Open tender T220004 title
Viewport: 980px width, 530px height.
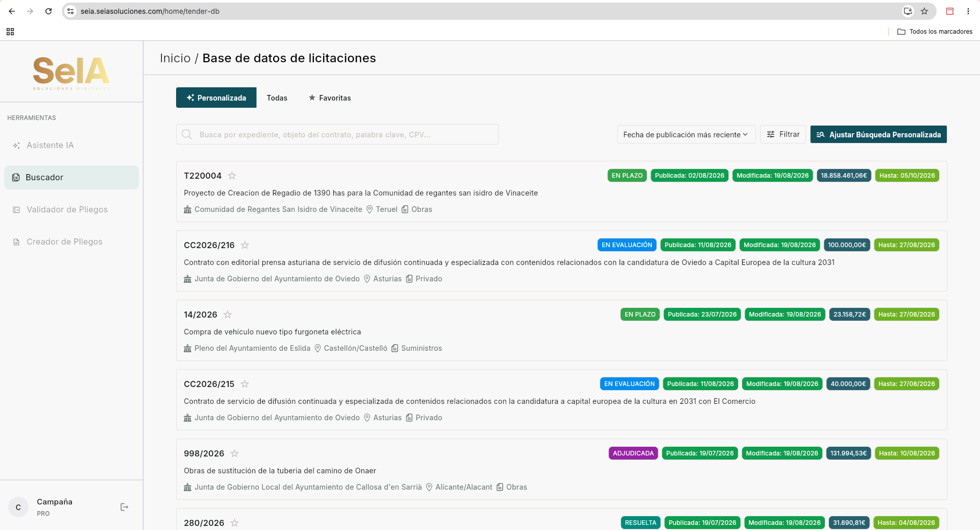point(203,176)
